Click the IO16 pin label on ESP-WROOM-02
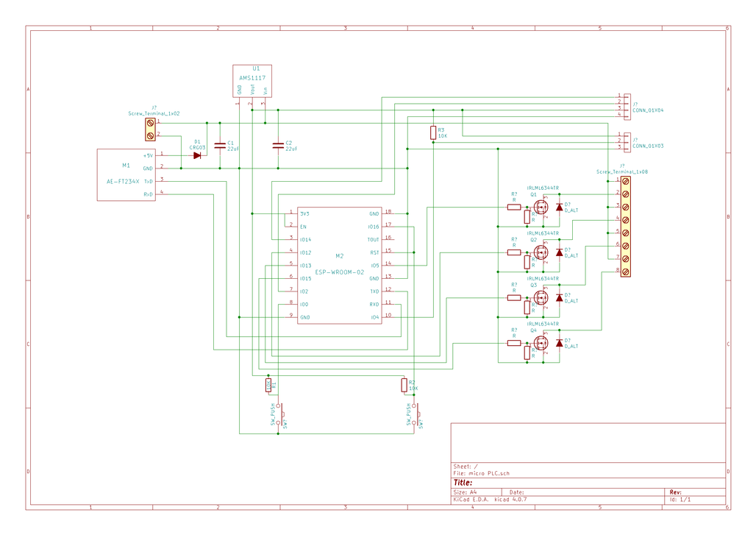Image resolution: width=756 pixels, height=535 pixels. tap(374, 227)
